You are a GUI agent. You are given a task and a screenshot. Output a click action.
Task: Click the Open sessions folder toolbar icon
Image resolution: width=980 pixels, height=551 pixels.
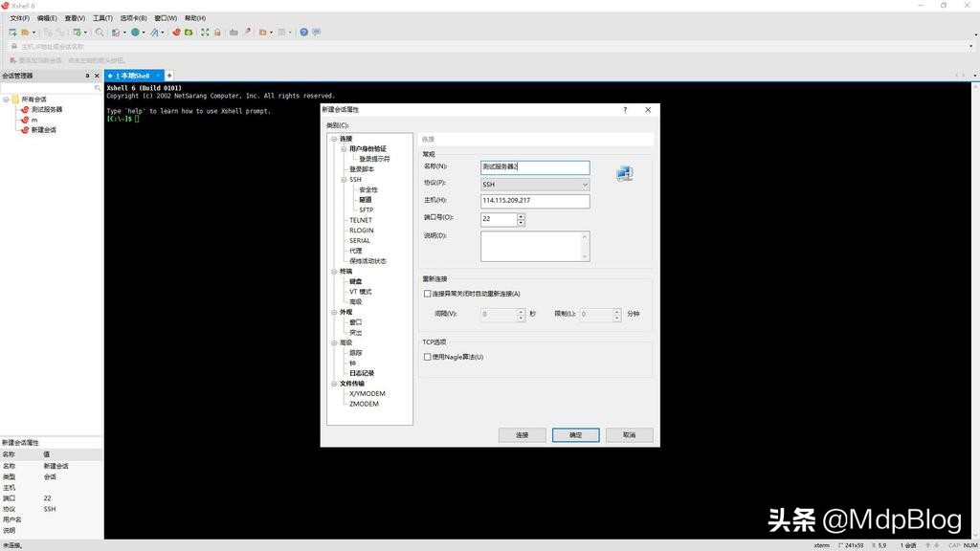pos(24,32)
